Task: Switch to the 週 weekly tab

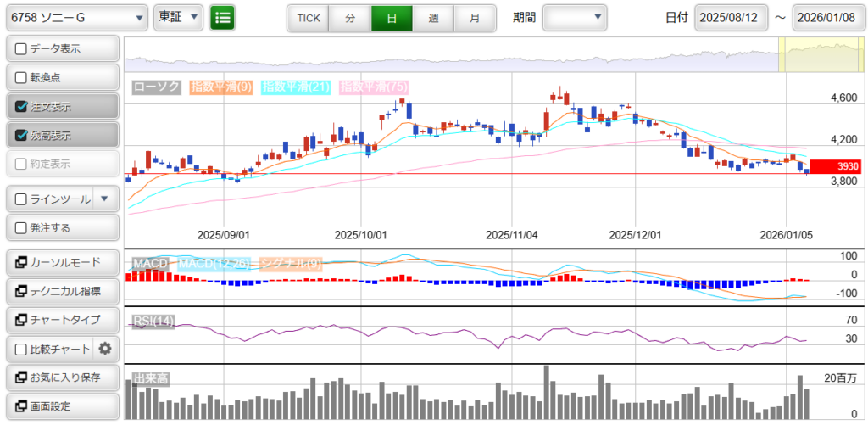Action: [433, 17]
